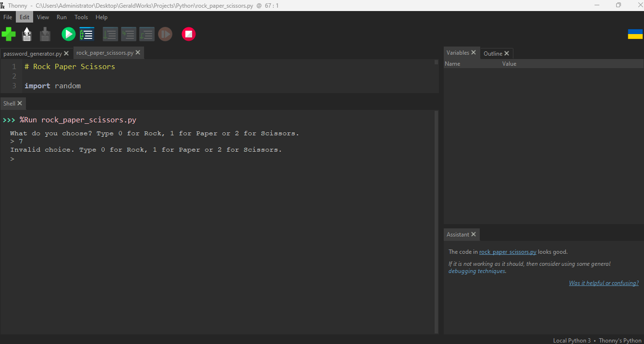Click the Step over debugger icon
This screenshot has width=644, height=344.
click(110, 34)
